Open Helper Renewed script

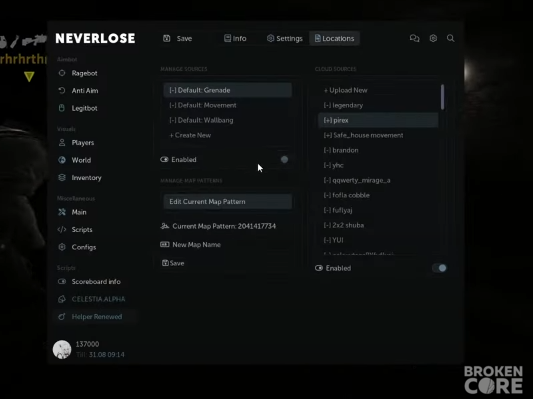point(97,317)
